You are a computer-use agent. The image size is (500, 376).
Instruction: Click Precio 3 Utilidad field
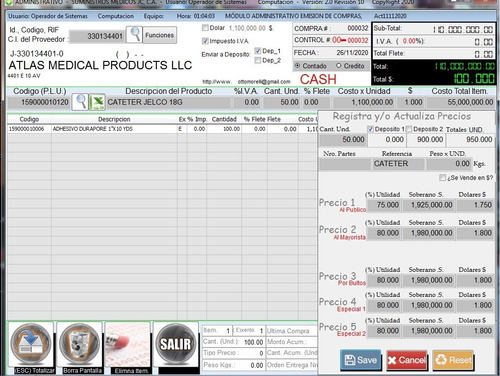coord(383,280)
